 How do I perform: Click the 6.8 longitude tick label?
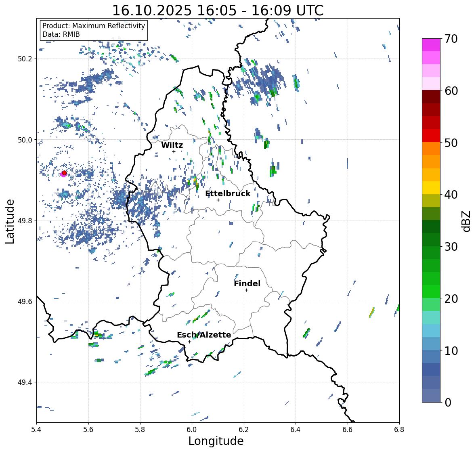point(399,429)
